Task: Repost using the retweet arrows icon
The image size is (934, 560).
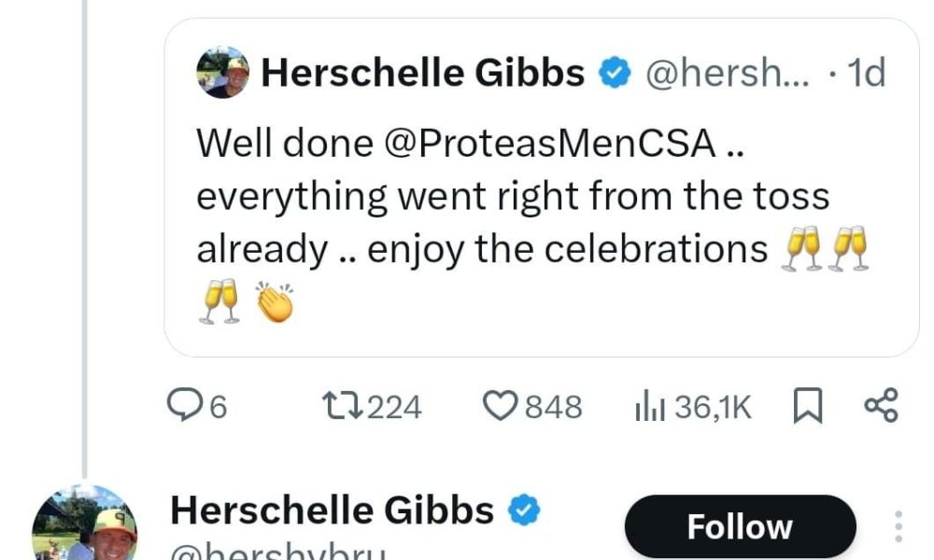Action: pos(342,405)
